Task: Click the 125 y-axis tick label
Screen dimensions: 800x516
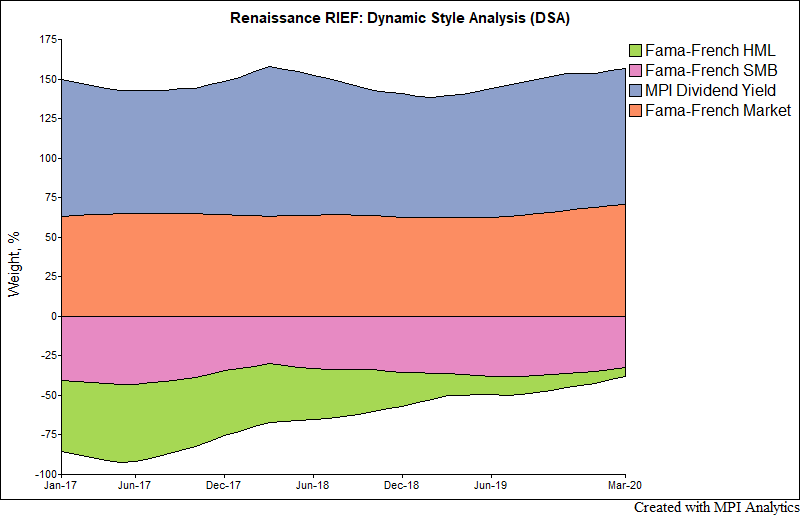Action: coord(47,118)
